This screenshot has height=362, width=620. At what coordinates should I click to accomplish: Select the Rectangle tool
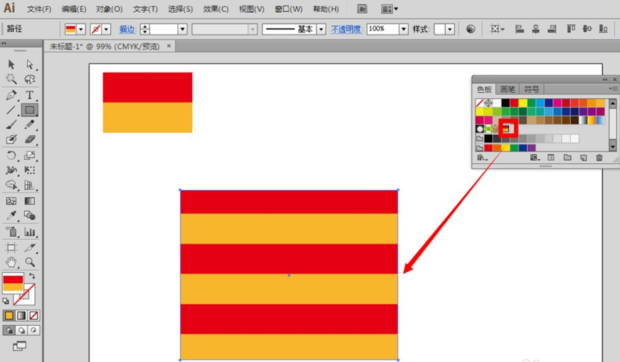[30, 110]
